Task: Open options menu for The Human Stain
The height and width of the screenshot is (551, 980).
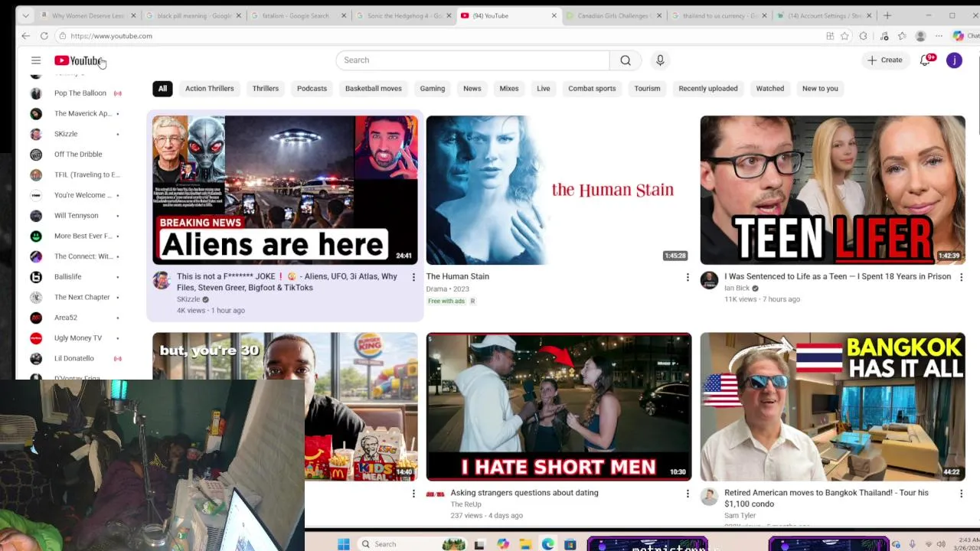Action: [x=688, y=277]
